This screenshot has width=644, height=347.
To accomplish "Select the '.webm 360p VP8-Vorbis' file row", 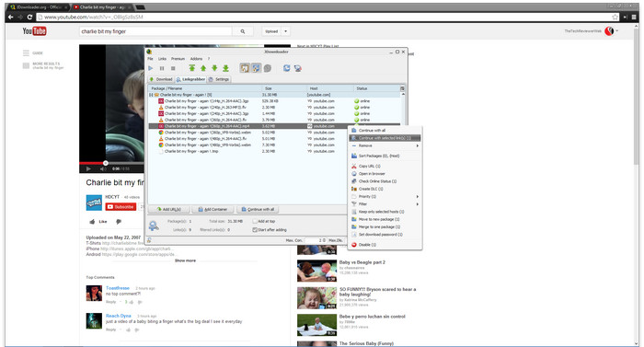I will click(274, 133).
